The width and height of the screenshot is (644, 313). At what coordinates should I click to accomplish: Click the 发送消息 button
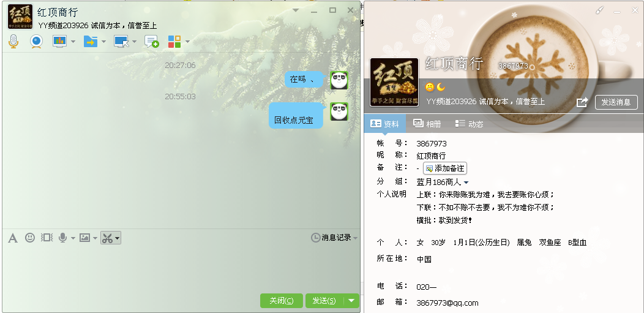(x=616, y=102)
